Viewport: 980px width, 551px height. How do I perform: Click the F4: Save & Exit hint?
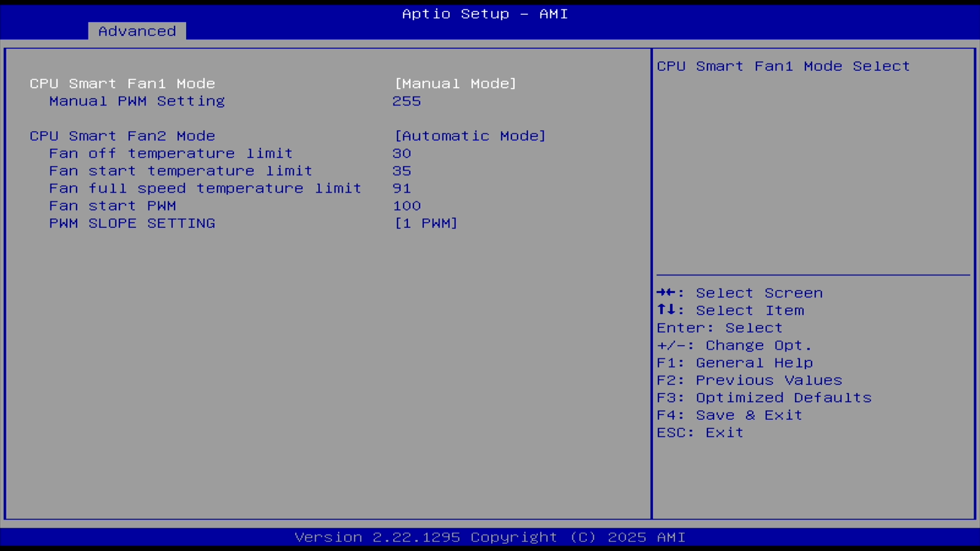pos(729,415)
